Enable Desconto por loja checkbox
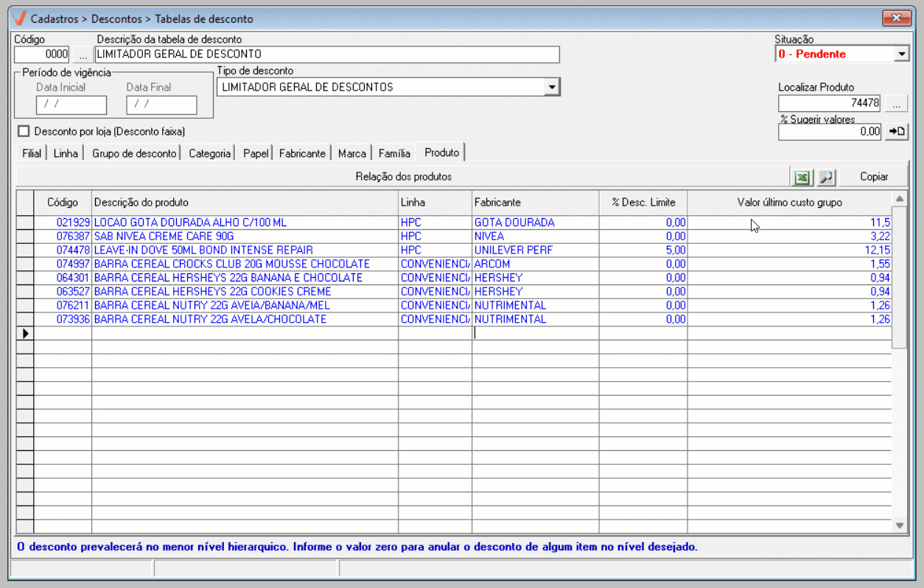Viewport: 924px width, 588px height. click(x=24, y=132)
